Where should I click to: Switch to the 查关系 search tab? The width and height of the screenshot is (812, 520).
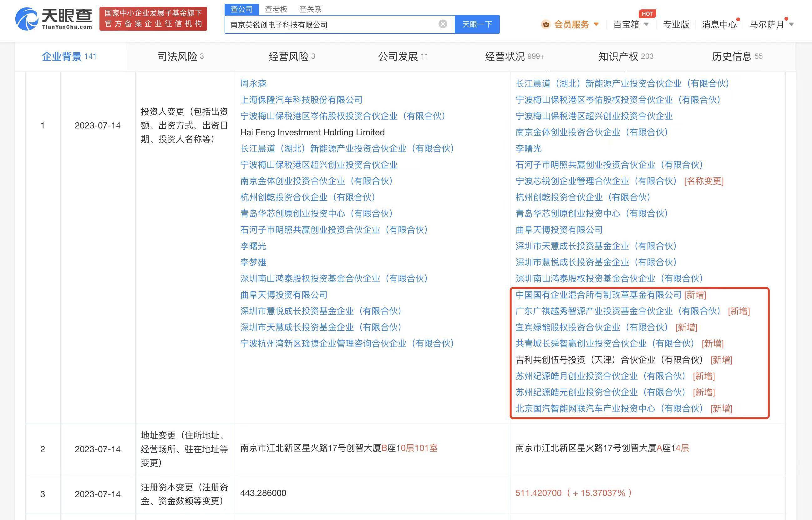click(310, 9)
